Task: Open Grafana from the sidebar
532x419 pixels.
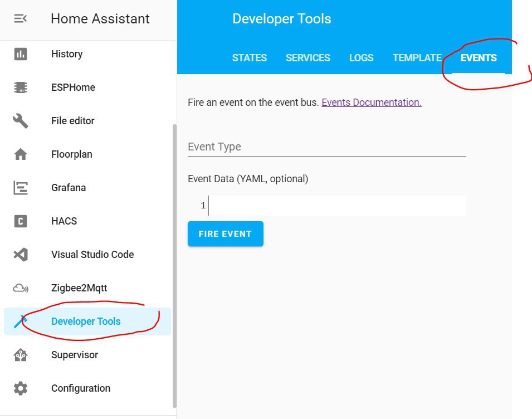Action: tap(87, 188)
